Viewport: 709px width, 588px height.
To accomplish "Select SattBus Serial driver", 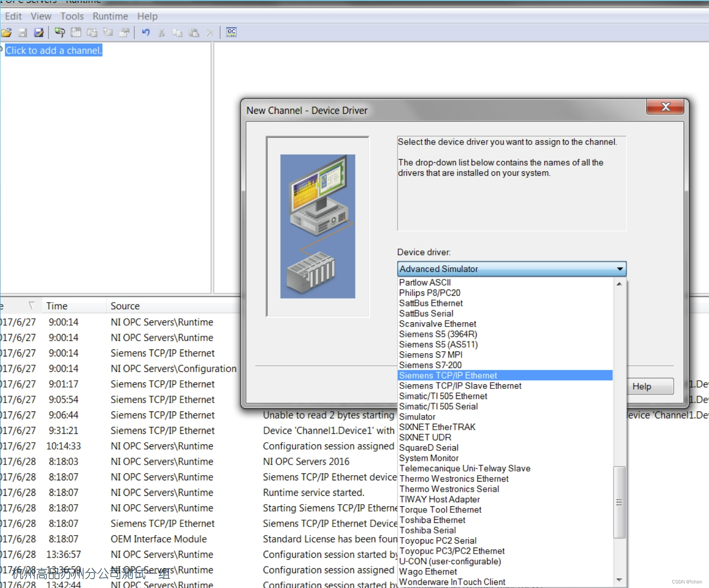I will [x=505, y=313].
